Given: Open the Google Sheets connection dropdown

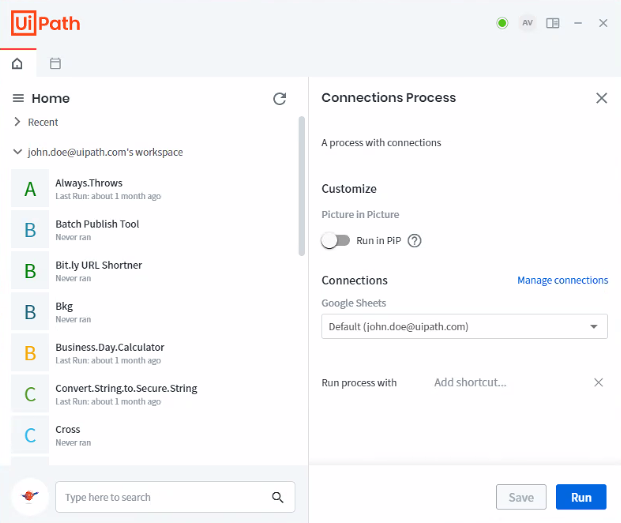Looking at the screenshot, I should (464, 326).
